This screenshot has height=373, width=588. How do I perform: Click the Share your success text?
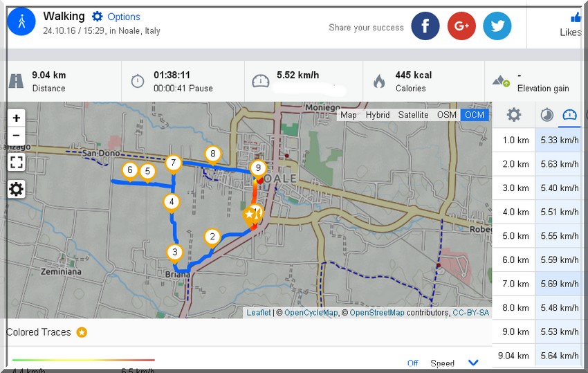pyautogui.click(x=366, y=28)
